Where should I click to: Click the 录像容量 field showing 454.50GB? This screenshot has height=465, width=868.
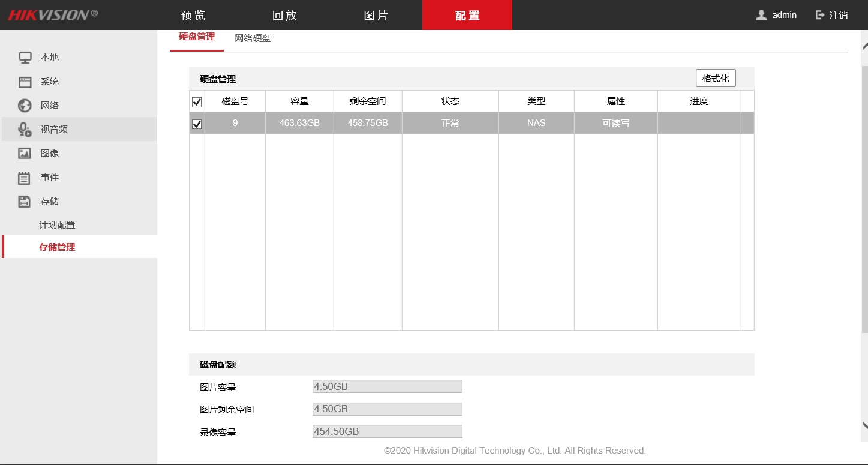388,431
